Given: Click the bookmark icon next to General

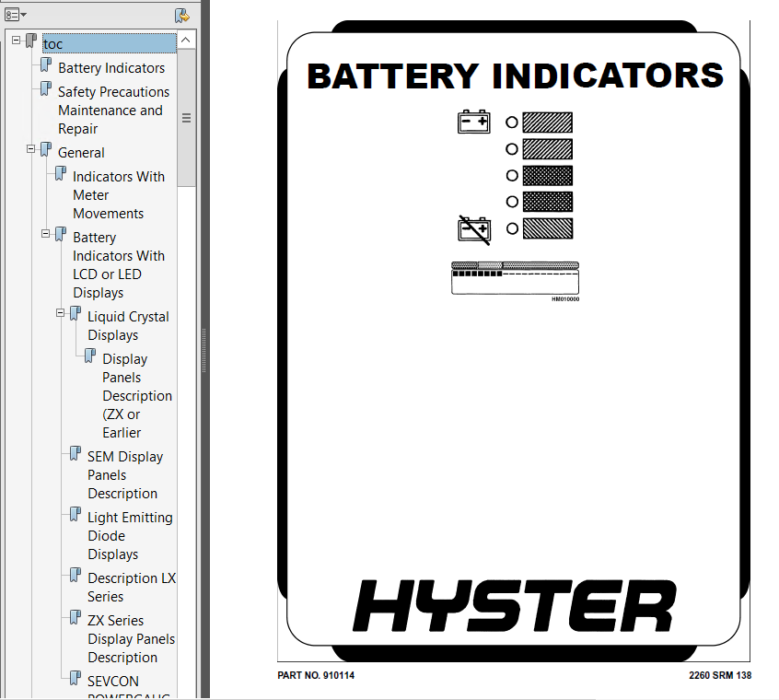Looking at the screenshot, I should [x=46, y=149].
